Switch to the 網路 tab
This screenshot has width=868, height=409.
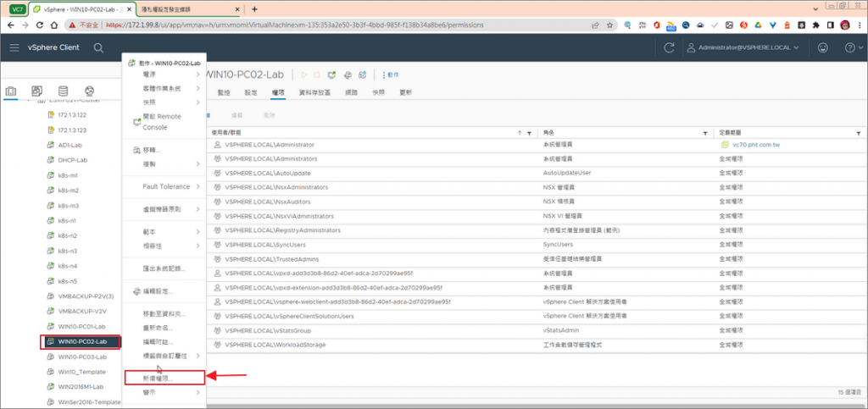(x=352, y=93)
